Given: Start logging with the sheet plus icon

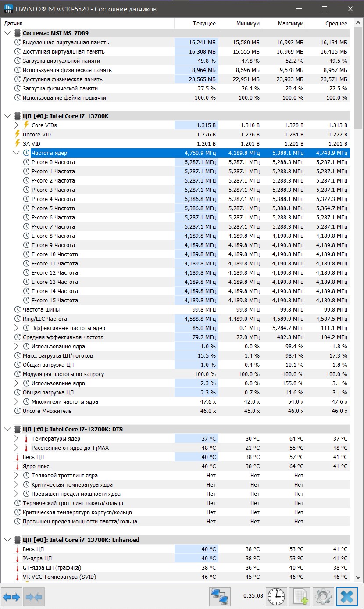Looking at the screenshot, I should 300,597.
